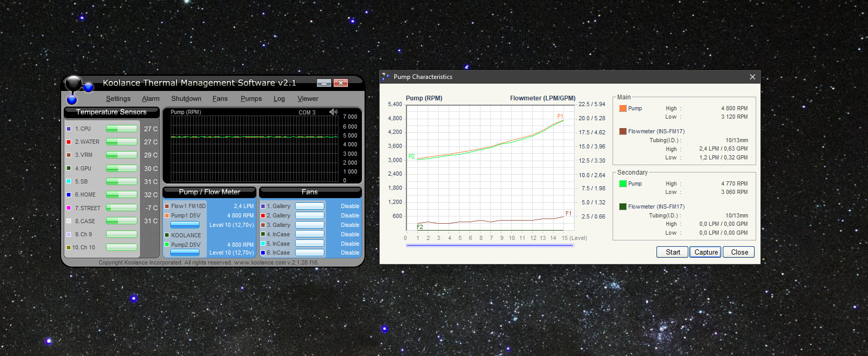Click the Pump1 D5V level bar
Screen dimensions: 868x356
185,225
